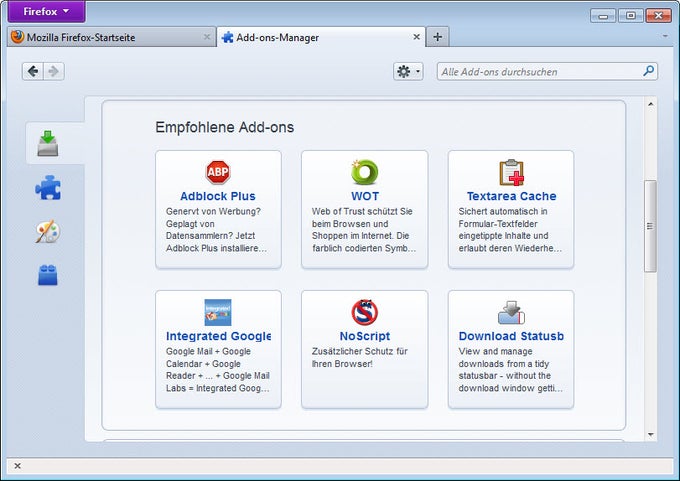The image size is (680, 481).
Task: Click the puzzle icon on Add-ons-Manager tab
Action: [227, 37]
